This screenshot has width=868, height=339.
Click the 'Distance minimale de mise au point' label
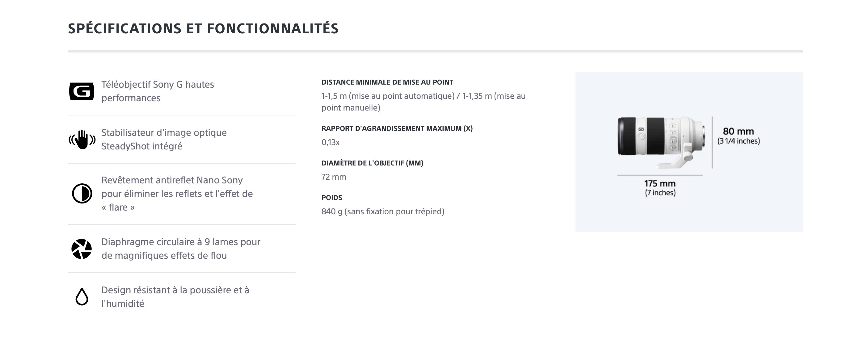(x=387, y=82)
